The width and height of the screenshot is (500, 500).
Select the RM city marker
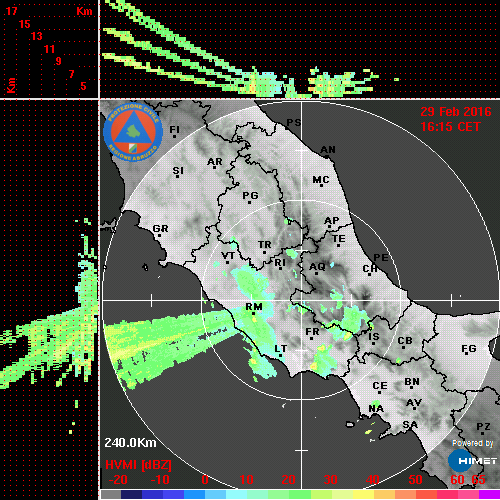click(253, 314)
